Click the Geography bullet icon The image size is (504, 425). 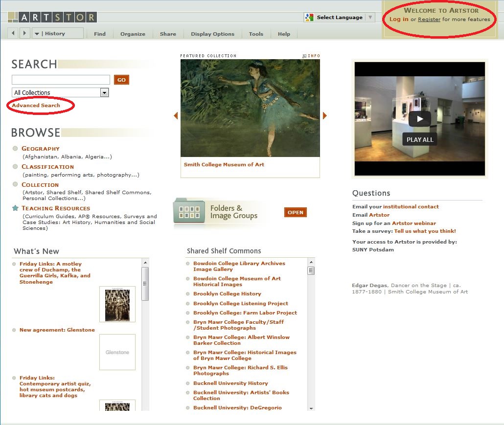(x=15, y=148)
